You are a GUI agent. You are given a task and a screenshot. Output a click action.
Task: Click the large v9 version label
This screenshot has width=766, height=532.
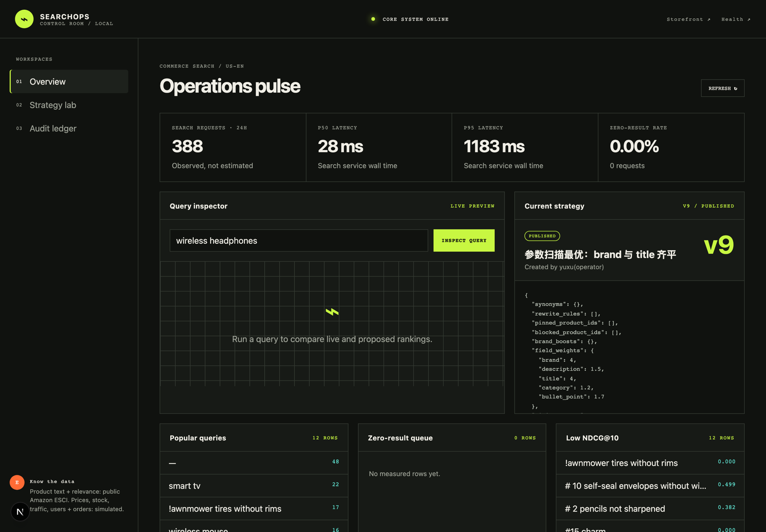(x=719, y=245)
